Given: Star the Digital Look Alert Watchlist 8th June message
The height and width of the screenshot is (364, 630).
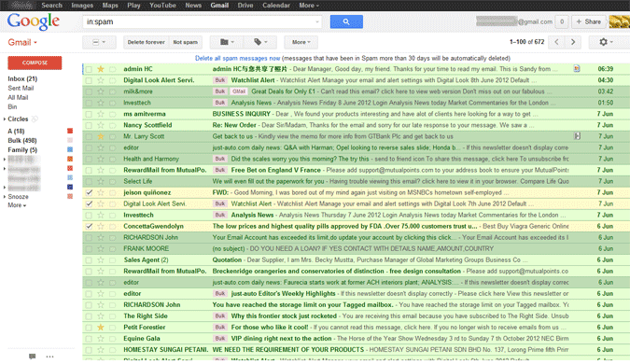Looking at the screenshot, I should click(101, 80).
